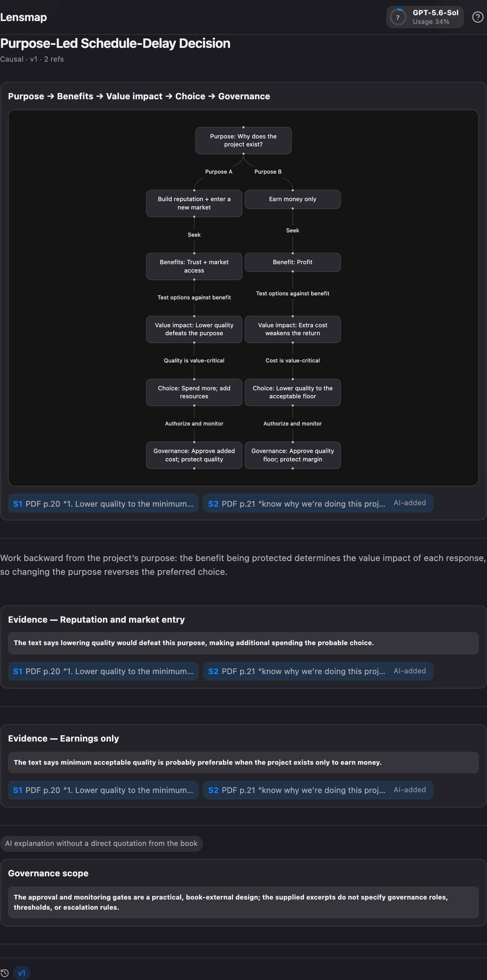Image resolution: width=487 pixels, height=980 pixels.
Task: Open the GPT-5.6-Sol model selector
Action: coord(425,17)
